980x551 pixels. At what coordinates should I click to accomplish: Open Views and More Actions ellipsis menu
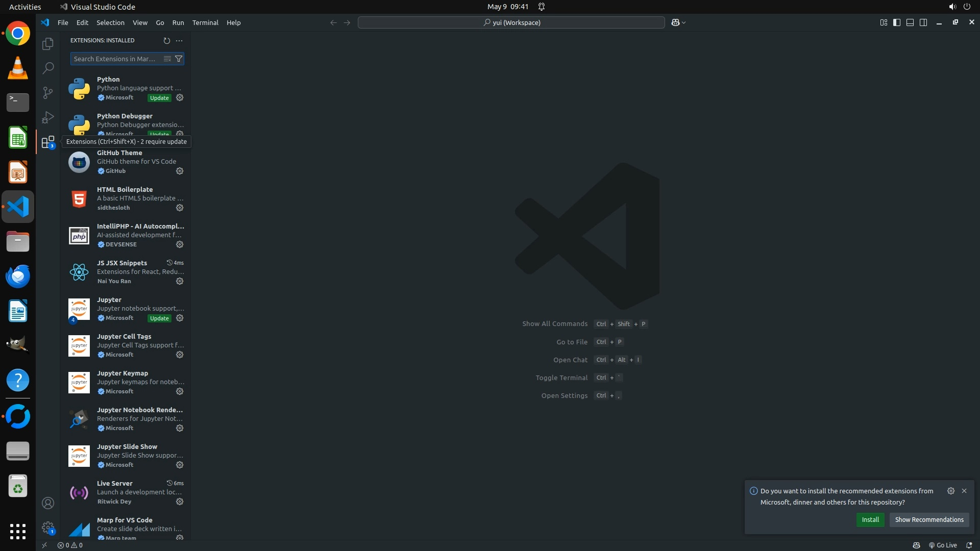pos(179,40)
